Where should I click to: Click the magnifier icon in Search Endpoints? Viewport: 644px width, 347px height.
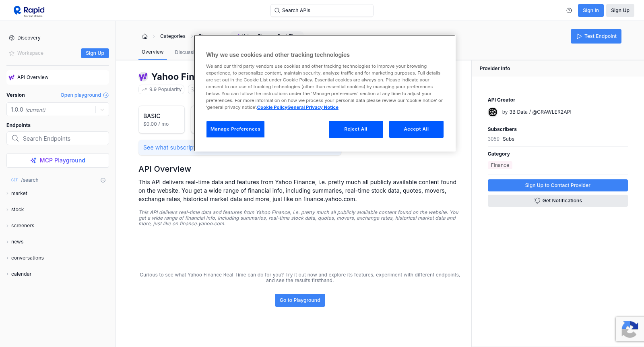15,138
